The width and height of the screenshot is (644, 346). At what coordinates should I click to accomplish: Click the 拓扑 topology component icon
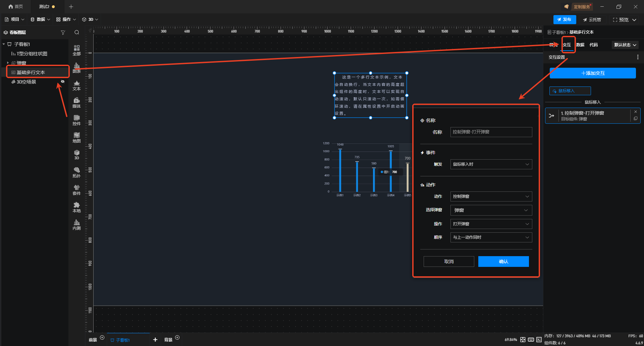pos(76,172)
